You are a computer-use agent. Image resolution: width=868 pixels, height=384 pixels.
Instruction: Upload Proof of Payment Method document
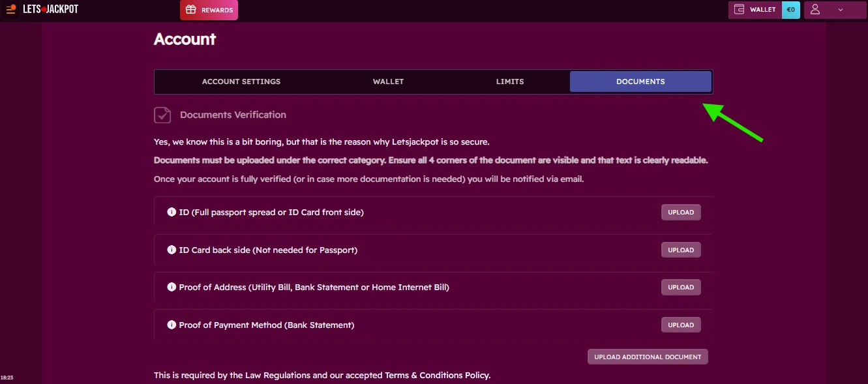(681, 325)
